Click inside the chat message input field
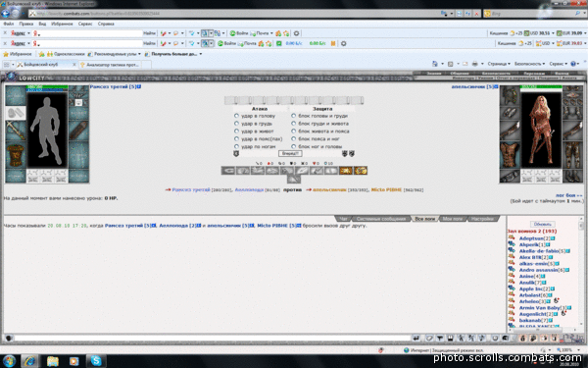The image size is (588, 368). (212, 339)
